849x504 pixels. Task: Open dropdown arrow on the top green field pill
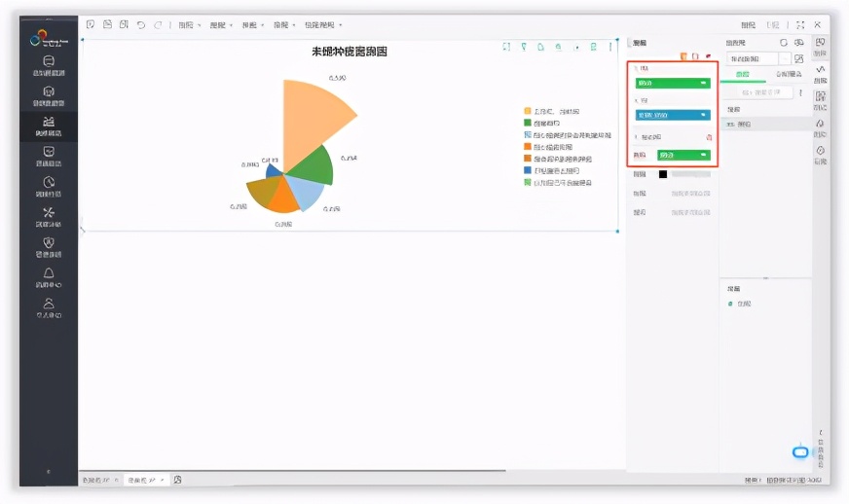tap(703, 83)
